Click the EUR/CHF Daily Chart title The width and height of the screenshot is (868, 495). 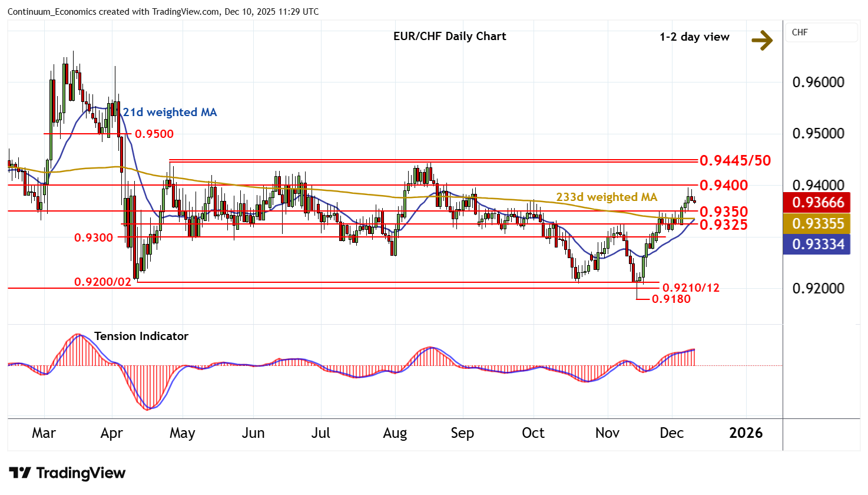coord(449,37)
